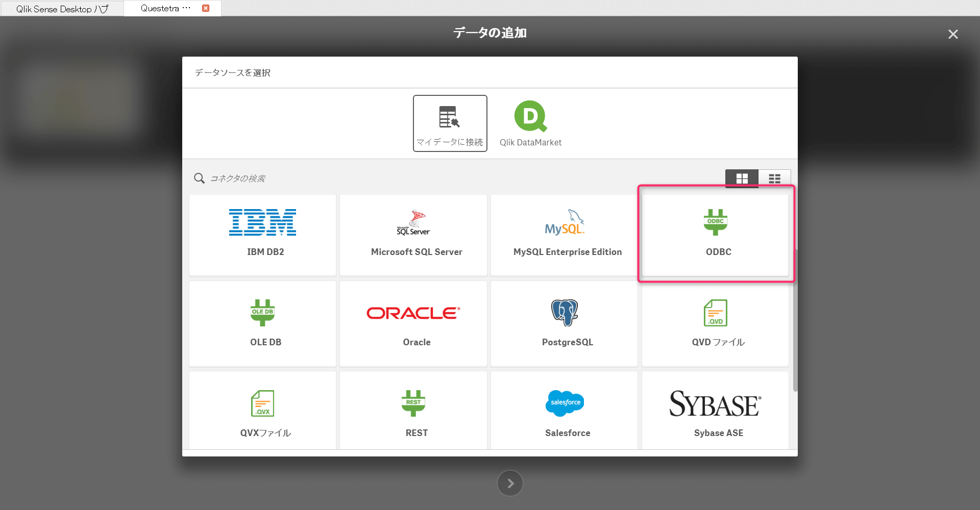Viewport: 980px width, 510px height.
Task: Select the ODBC plug icon
Action: click(716, 222)
